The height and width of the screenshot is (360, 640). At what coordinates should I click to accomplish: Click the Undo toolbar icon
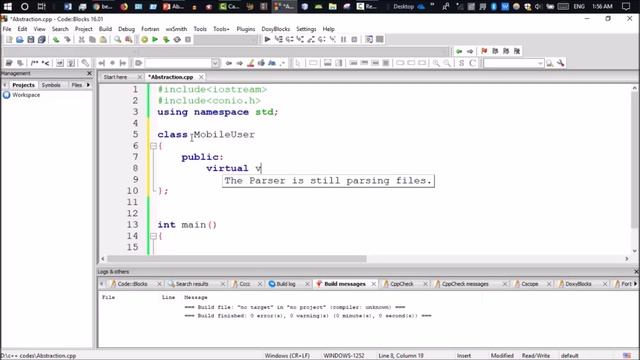click(x=56, y=40)
